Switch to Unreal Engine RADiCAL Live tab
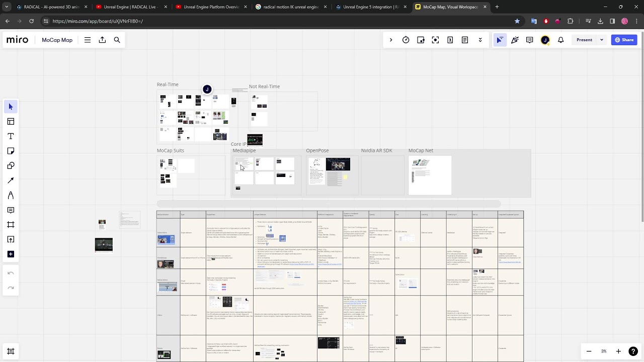 132,7
